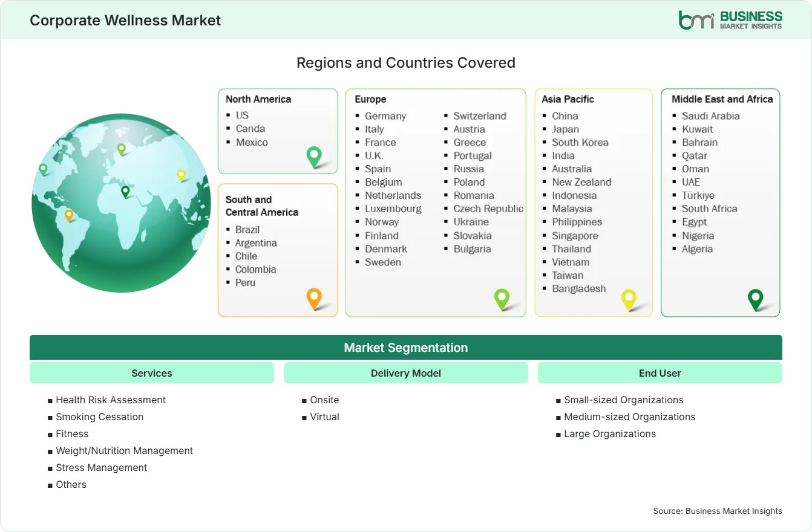Click Brazil in South America list
The width and height of the screenshot is (812, 532).
pos(247,229)
